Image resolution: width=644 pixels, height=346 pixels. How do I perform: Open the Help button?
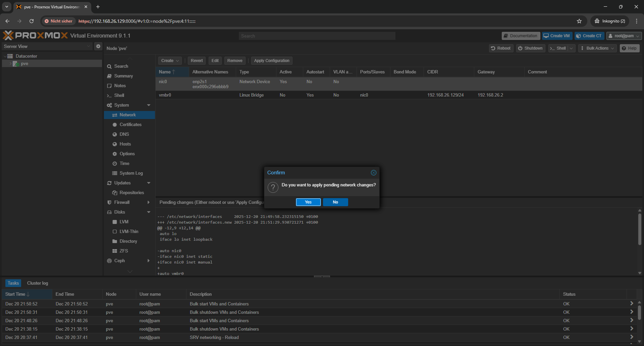(629, 48)
